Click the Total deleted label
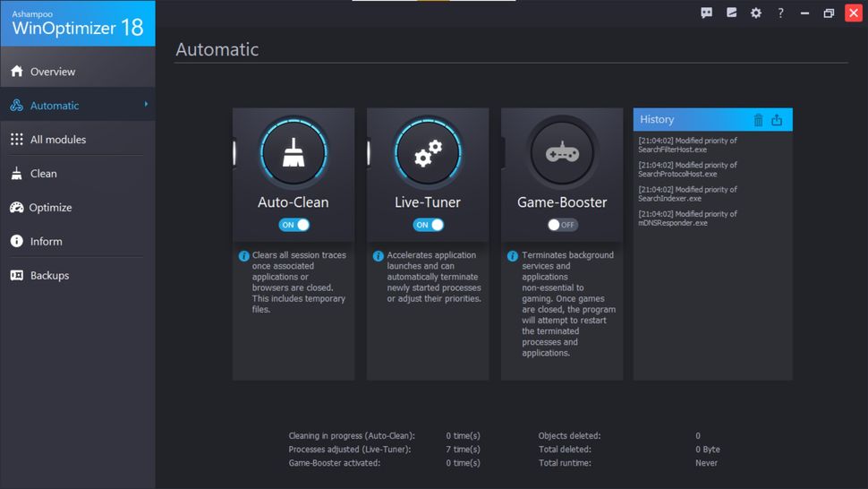This screenshot has width=868, height=489. (x=565, y=449)
